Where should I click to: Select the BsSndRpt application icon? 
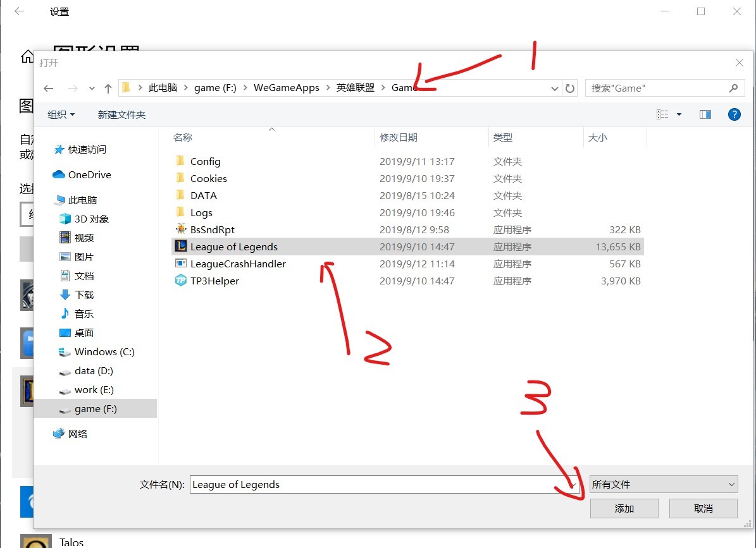pyautogui.click(x=181, y=229)
